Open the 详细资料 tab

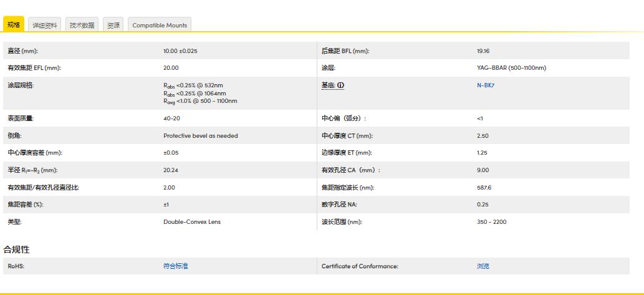click(x=45, y=25)
